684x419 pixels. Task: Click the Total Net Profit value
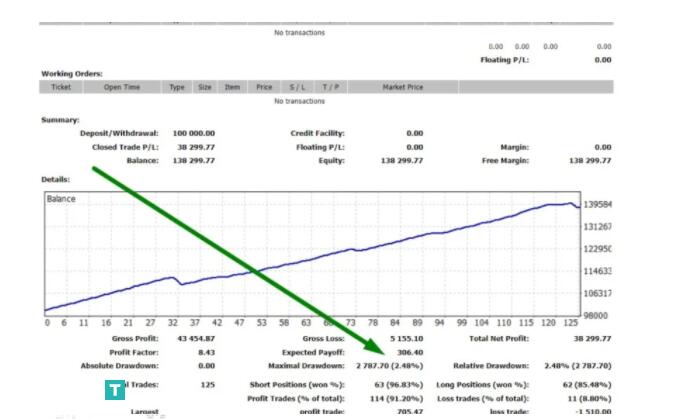590,339
